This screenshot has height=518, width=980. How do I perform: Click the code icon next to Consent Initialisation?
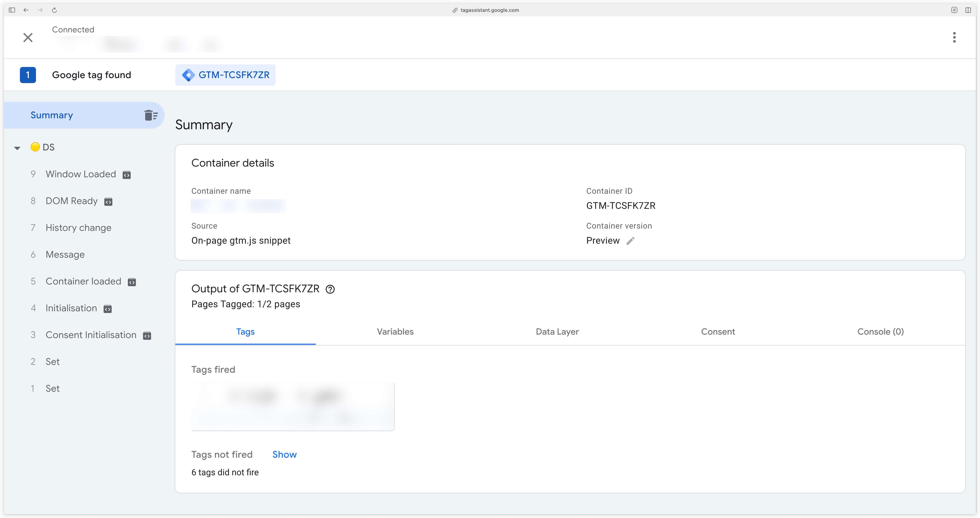[147, 336]
